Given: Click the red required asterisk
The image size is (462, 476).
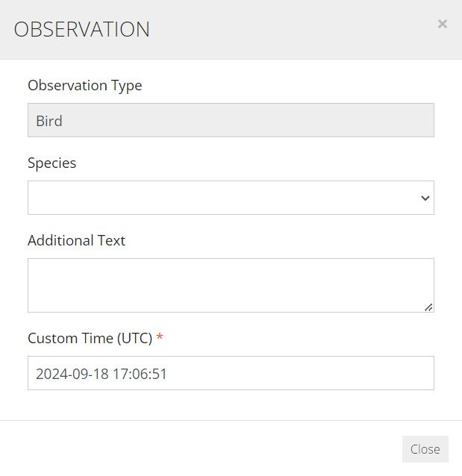Looking at the screenshot, I should [160, 336].
